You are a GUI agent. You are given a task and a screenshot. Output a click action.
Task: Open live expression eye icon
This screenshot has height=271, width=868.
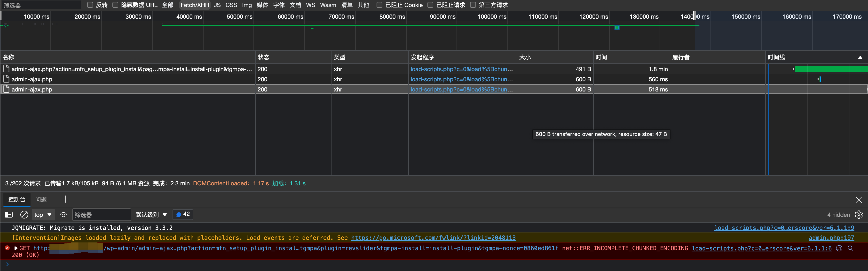pyautogui.click(x=63, y=214)
